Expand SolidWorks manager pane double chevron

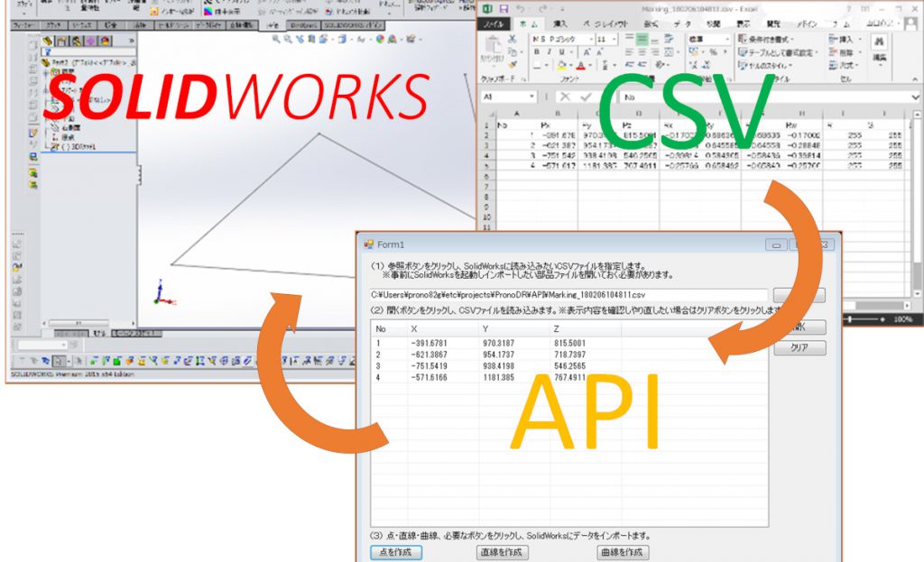[x=131, y=41]
